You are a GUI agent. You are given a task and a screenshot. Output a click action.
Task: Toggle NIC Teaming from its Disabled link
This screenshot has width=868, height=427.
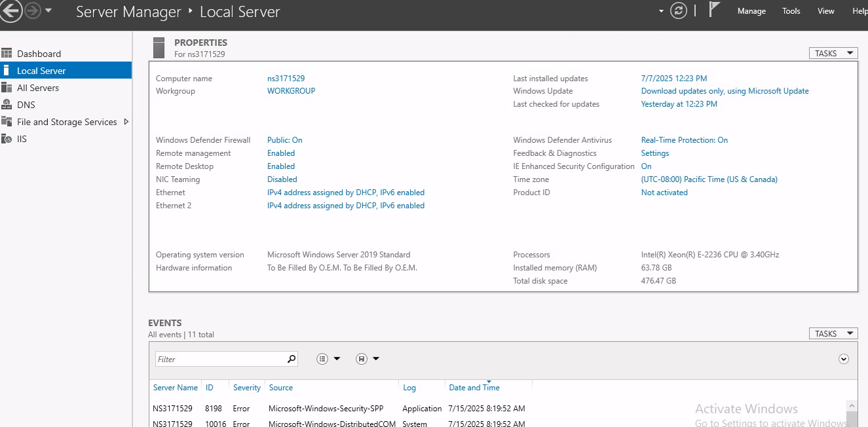point(283,179)
